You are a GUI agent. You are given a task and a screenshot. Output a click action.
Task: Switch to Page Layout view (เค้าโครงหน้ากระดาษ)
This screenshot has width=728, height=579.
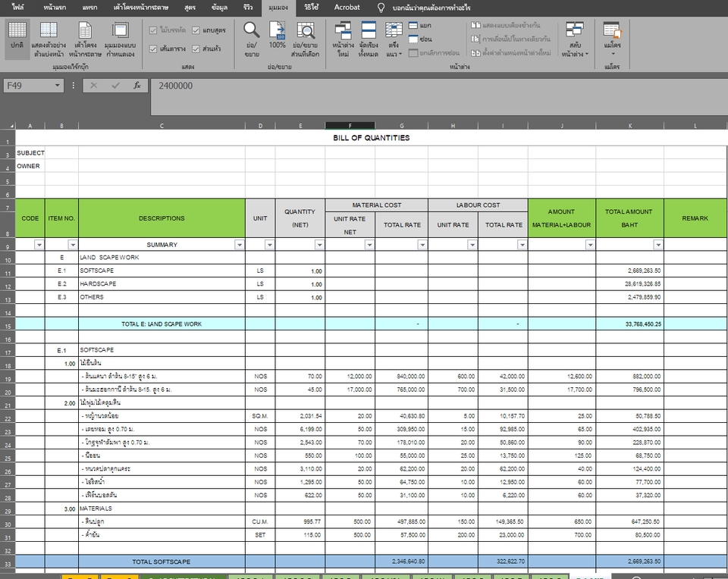(86, 39)
